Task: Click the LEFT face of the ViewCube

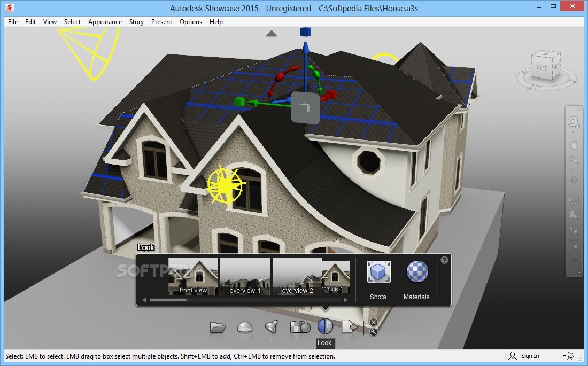Action: pos(542,68)
